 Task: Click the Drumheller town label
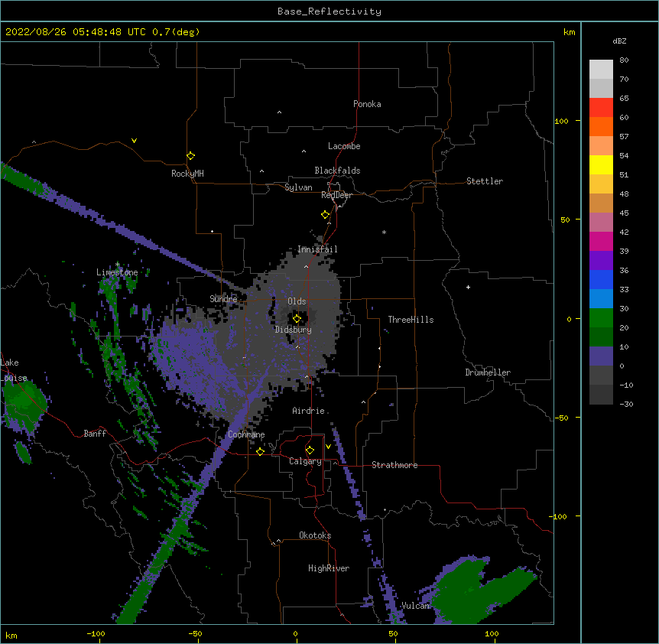[488, 372]
